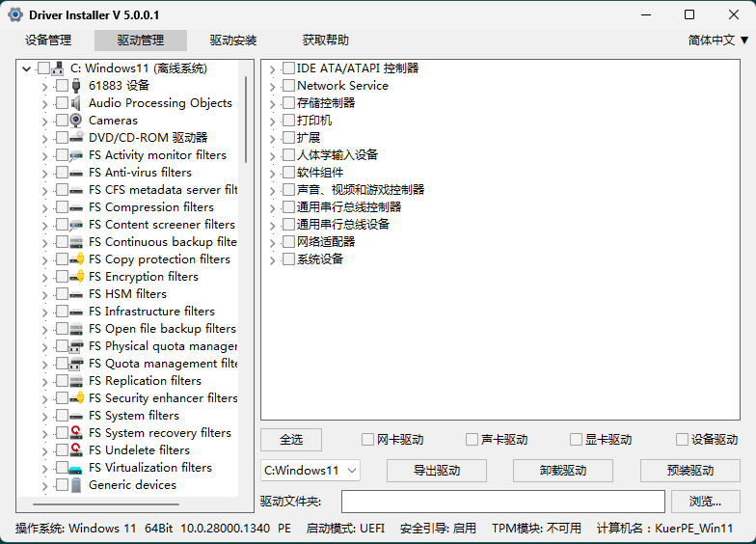Click the plug icon for 61883 设备
The height and width of the screenshot is (544, 756).
tap(75, 86)
